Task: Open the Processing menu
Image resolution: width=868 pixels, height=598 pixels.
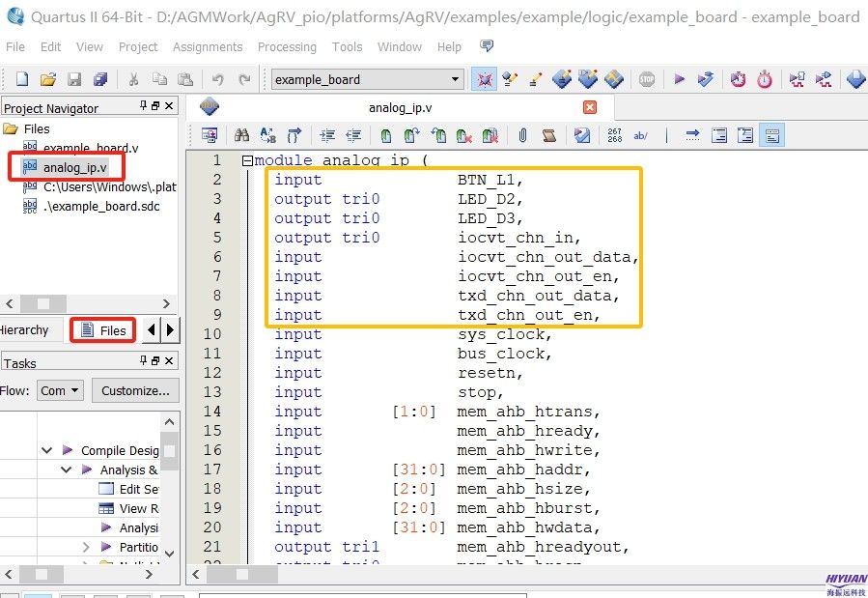Action: pyautogui.click(x=287, y=46)
